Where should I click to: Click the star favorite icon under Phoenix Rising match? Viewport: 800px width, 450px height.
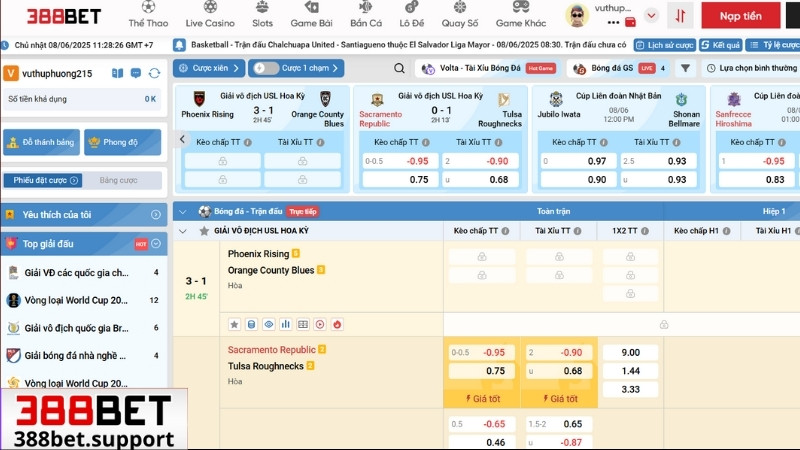point(234,324)
